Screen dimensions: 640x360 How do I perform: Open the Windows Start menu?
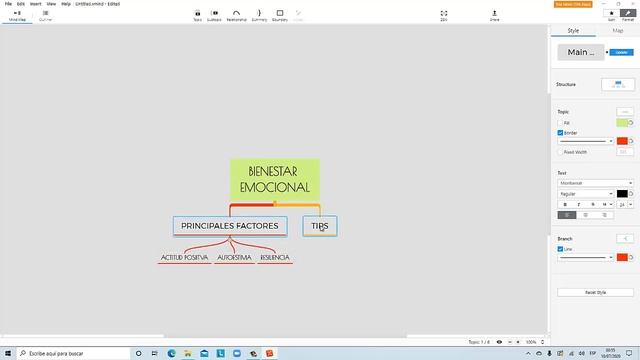coord(8,353)
